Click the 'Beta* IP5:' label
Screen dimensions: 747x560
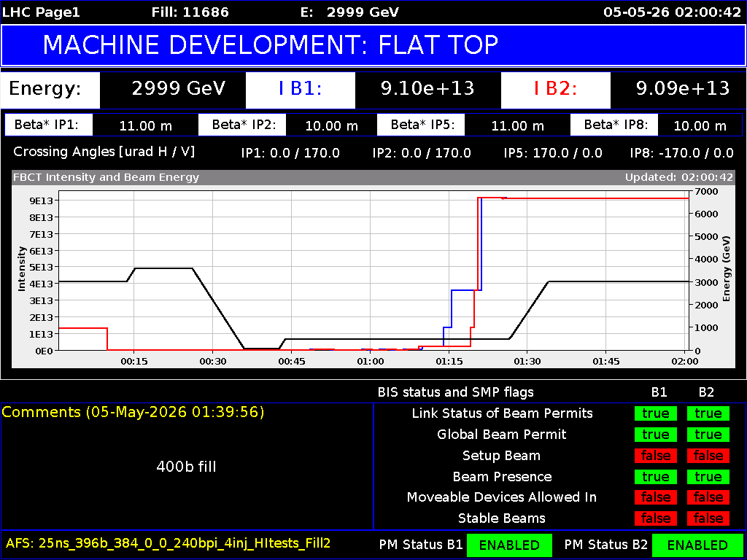pyautogui.click(x=421, y=125)
